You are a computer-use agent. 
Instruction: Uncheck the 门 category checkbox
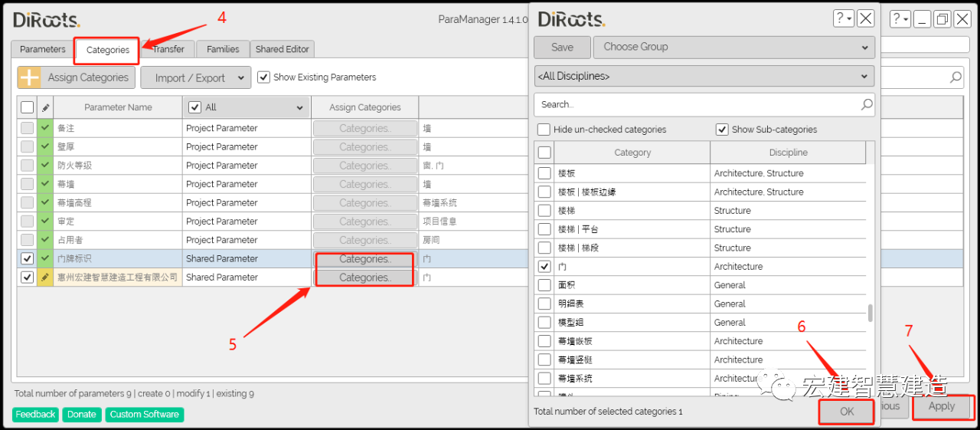pos(544,267)
